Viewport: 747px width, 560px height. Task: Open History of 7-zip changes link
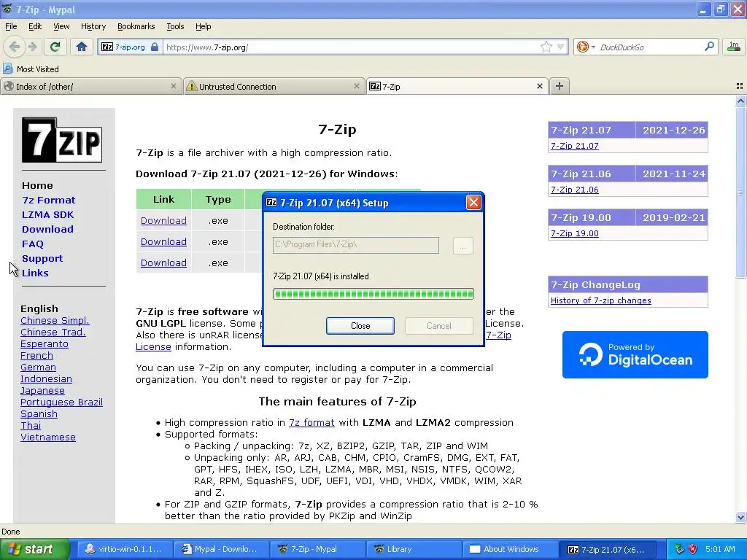(x=601, y=300)
